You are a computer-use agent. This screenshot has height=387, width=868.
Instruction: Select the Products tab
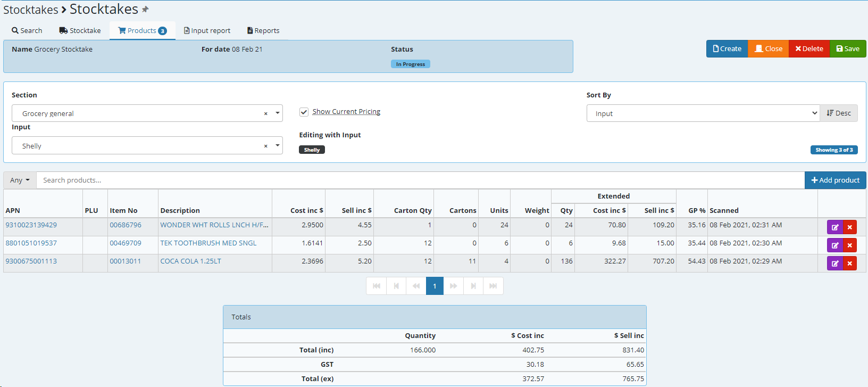coord(143,30)
